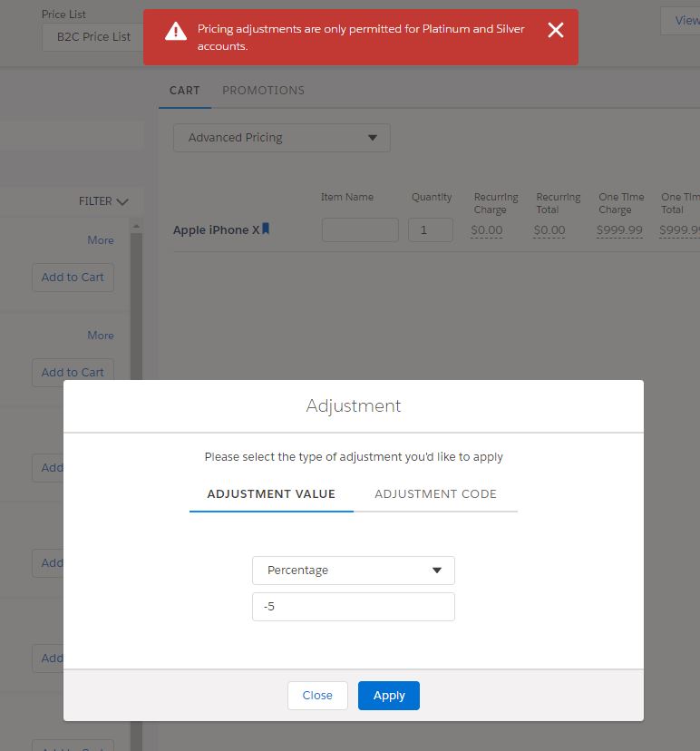The width and height of the screenshot is (700, 751).
Task: Click the Recurring Charge $0.00 value
Action: pos(486,230)
